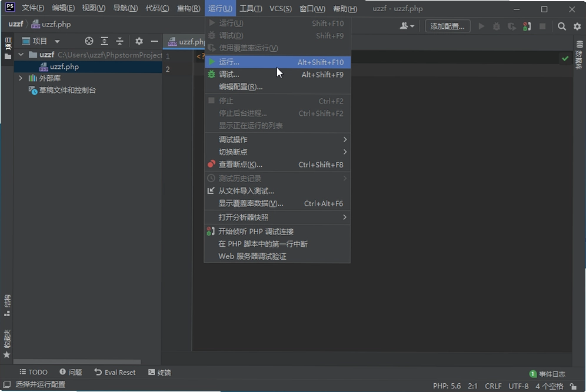The image size is (586, 392).
Task: Select 草稿文件和控制台 tree item
Action: click(x=63, y=90)
